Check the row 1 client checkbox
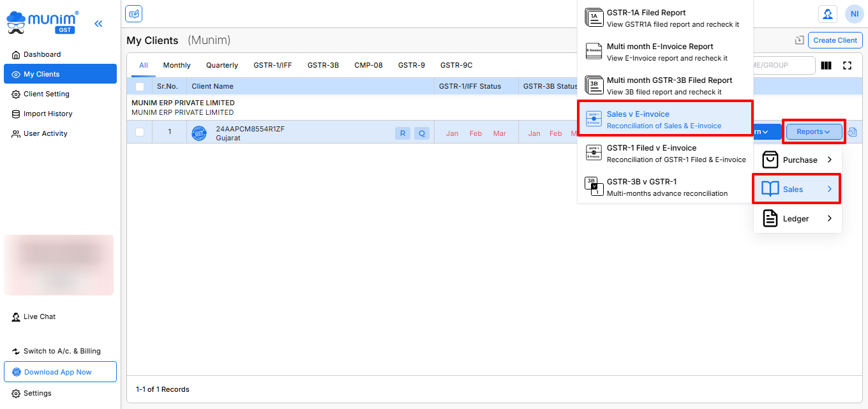The image size is (868, 409). 140,132
